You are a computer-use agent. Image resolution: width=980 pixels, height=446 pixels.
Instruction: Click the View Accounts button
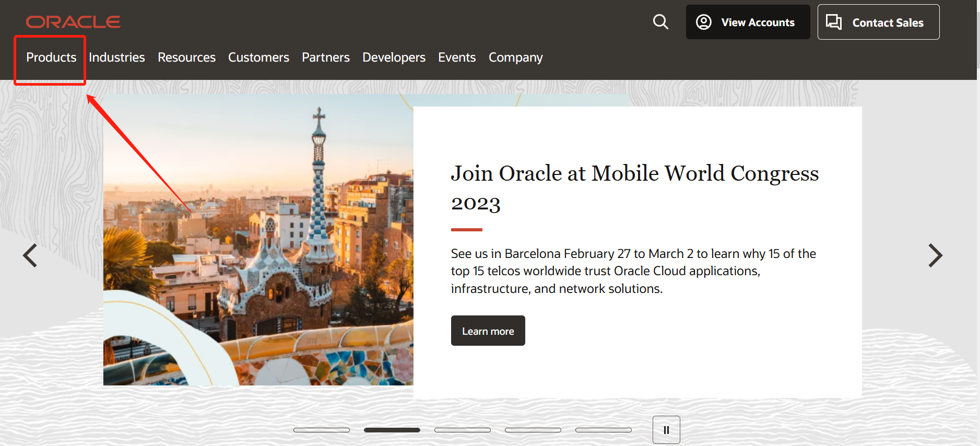click(x=748, y=22)
